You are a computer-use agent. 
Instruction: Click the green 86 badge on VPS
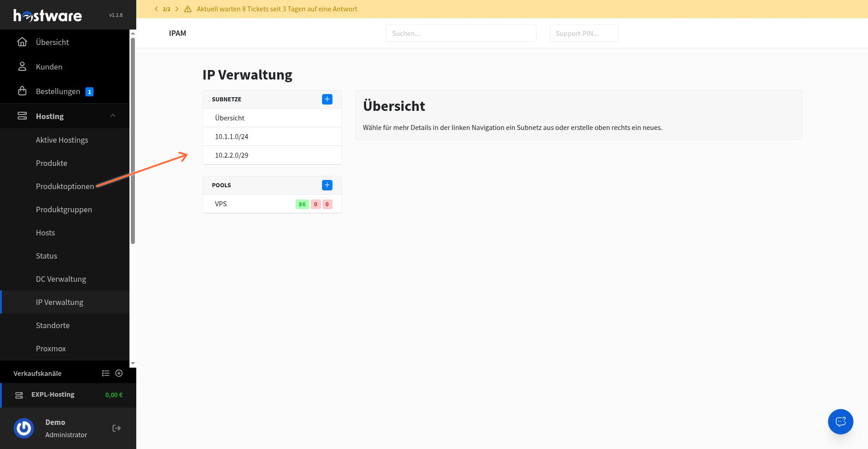click(x=302, y=205)
